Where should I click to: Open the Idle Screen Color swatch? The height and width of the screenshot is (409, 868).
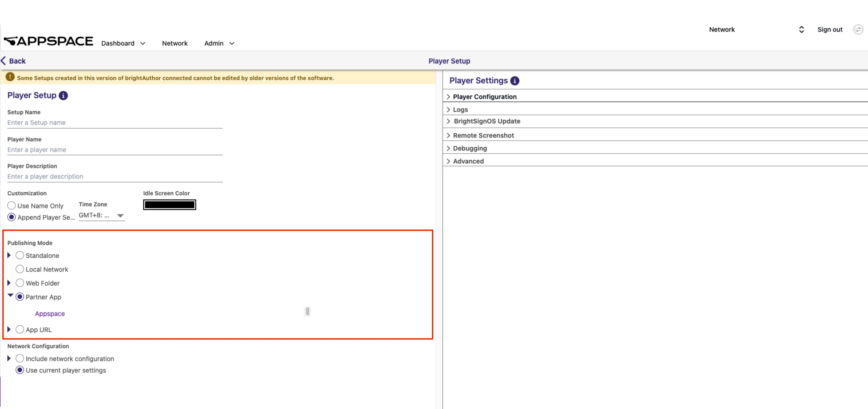(x=169, y=205)
